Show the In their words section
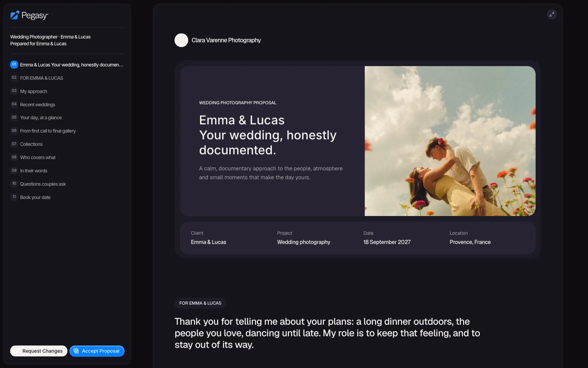 click(67, 171)
